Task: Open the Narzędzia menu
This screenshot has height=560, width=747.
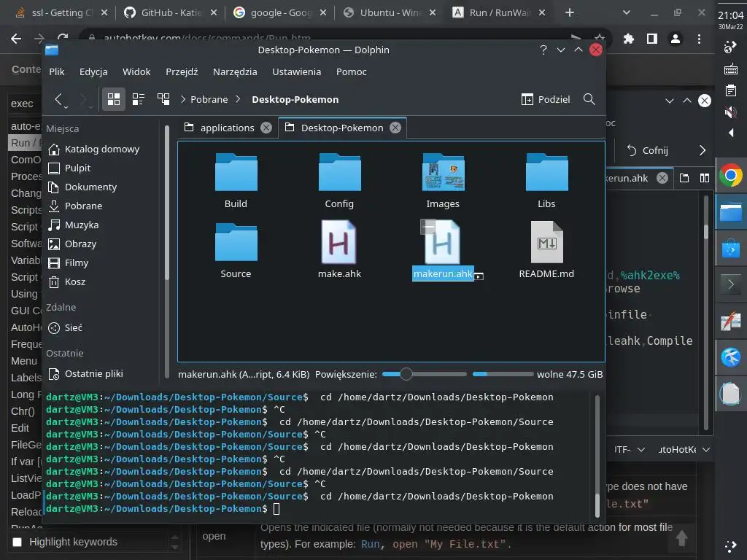Action: point(235,72)
